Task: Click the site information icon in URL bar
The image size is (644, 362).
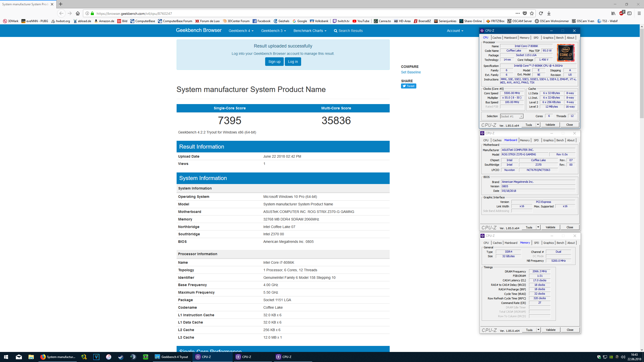Action: [87, 13]
